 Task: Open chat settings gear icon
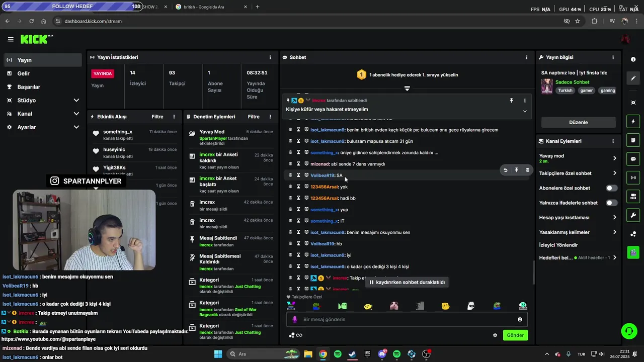pos(495,335)
